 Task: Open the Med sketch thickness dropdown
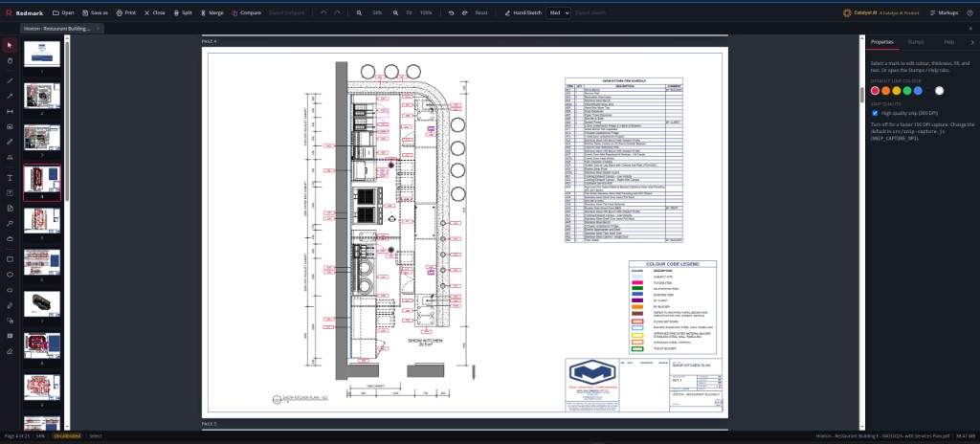coord(558,12)
